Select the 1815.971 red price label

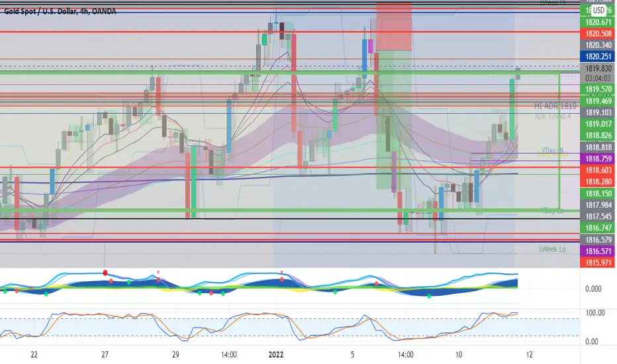click(x=598, y=263)
